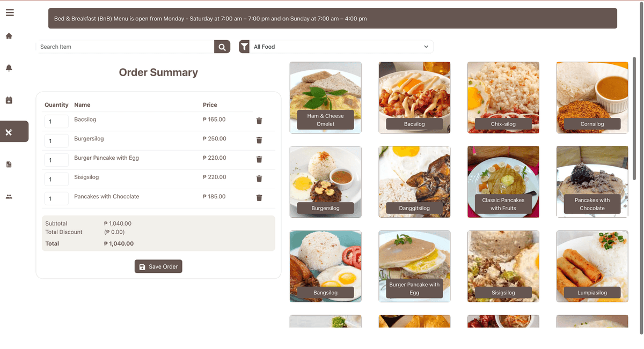Image resolution: width=644 pixels, height=349 pixels.
Task: Expand the All Food category dropdown
Action: tap(341, 47)
